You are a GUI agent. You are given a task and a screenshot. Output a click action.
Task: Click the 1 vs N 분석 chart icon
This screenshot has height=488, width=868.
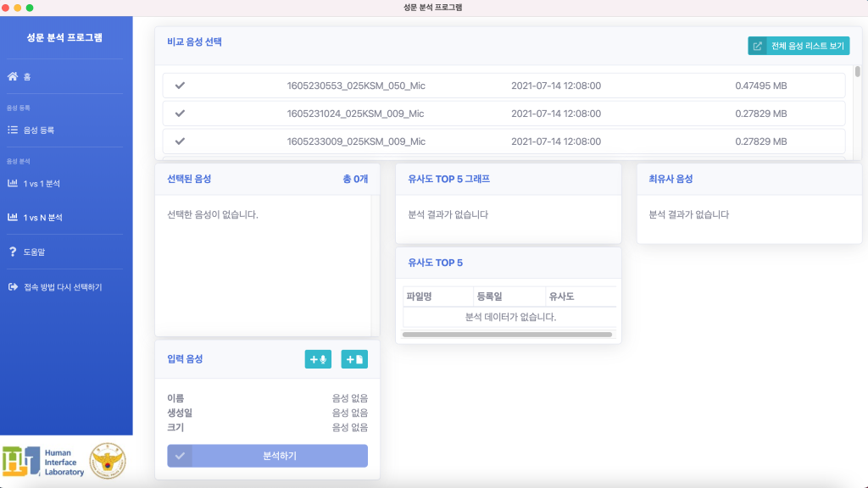[12, 217]
